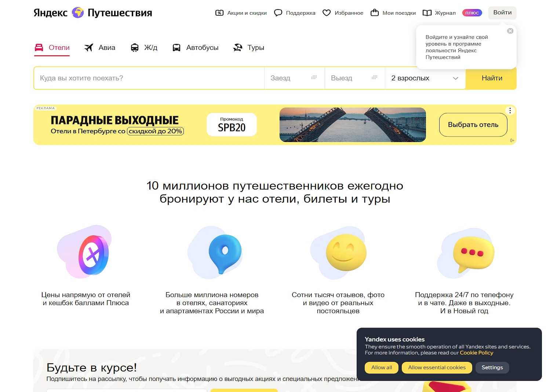Click ПАРАДНЫЕ ВЫХОДНЫЕ banner headline
The width and height of the screenshot is (550, 392).
(114, 120)
